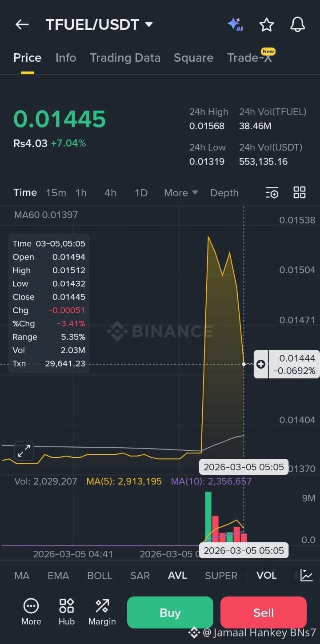Toggle the VOL indicator
320x644 pixels.
point(266,575)
